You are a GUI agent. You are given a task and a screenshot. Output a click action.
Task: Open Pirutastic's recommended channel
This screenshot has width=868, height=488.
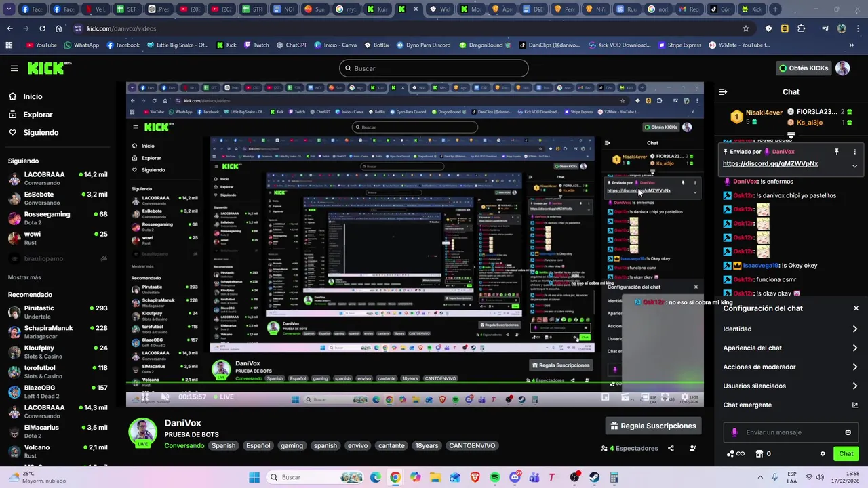[57, 312]
